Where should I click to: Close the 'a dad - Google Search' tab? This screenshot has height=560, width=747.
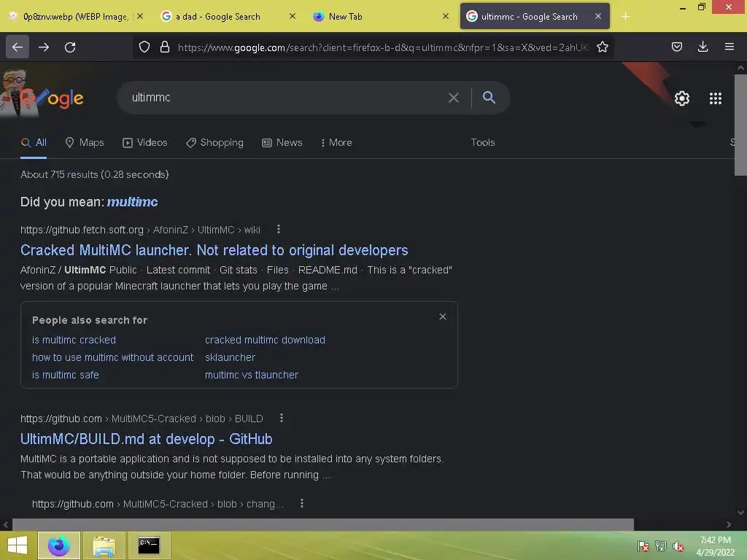point(293,16)
